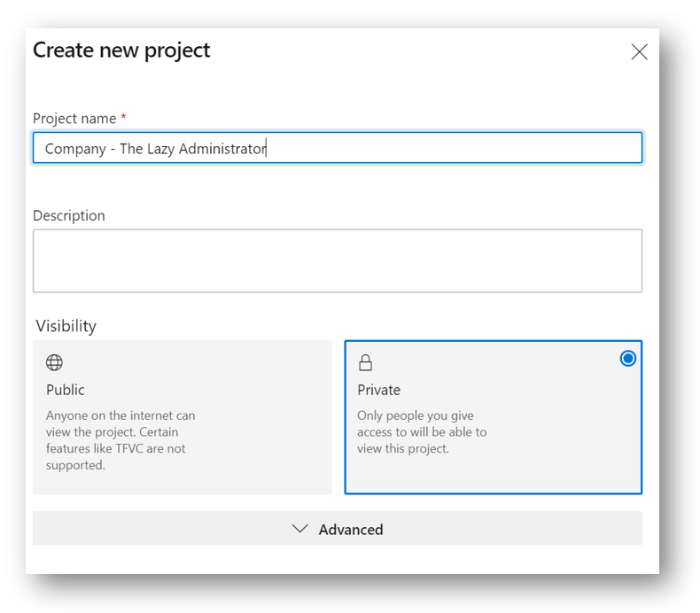
Task: Choose the Private visibility option card
Action: tap(494, 417)
